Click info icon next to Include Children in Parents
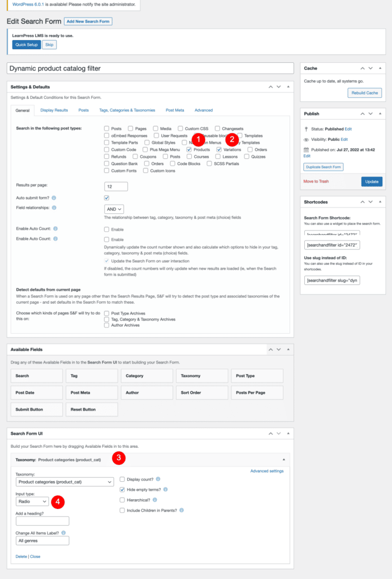392x579 pixels. coord(182,510)
